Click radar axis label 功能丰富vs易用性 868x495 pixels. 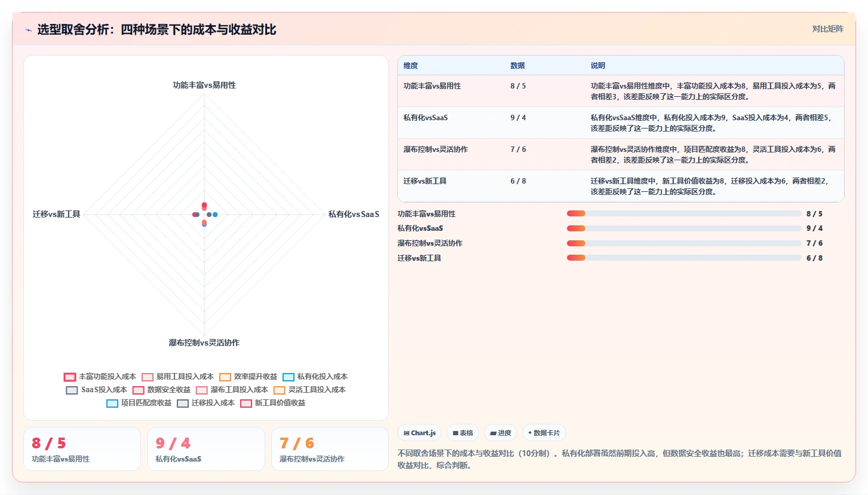point(204,85)
